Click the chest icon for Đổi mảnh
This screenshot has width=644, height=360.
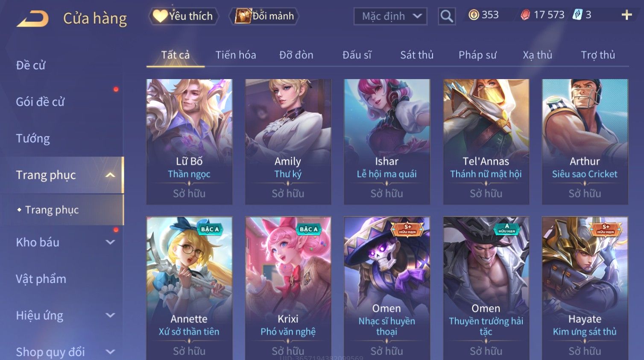point(243,16)
